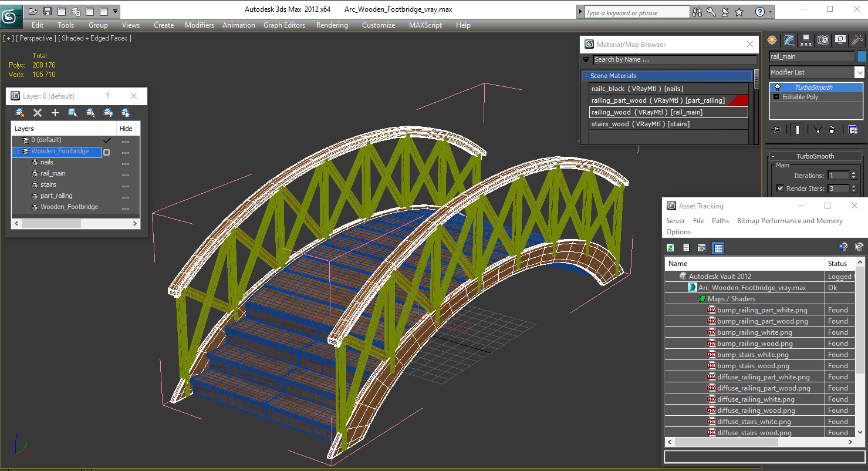
Task: Click Select Highlighted Objects icon in Layer dialog
Action: coord(73,113)
